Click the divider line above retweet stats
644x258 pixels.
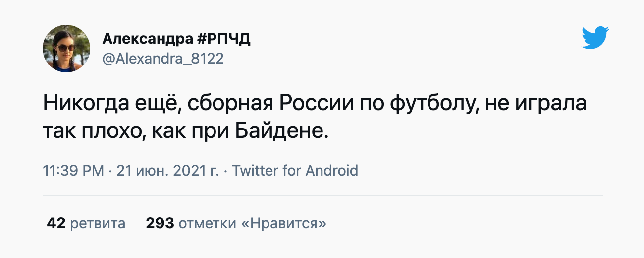tap(322, 196)
